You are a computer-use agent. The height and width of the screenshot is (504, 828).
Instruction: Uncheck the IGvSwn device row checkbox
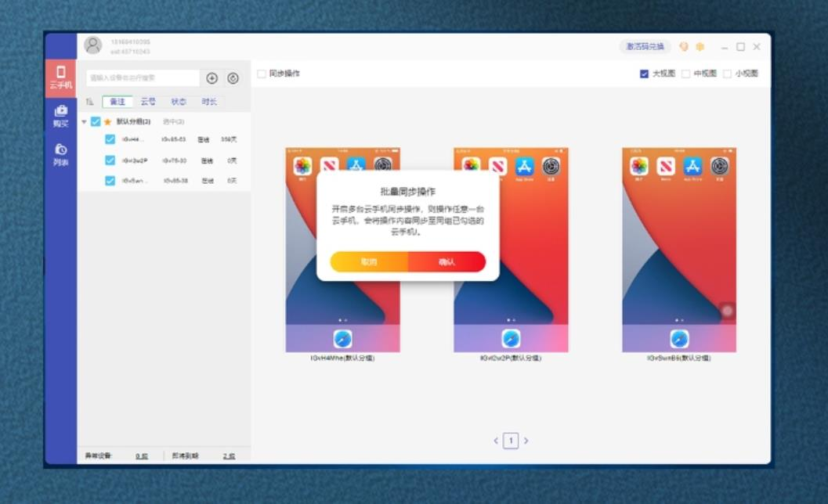coord(110,181)
